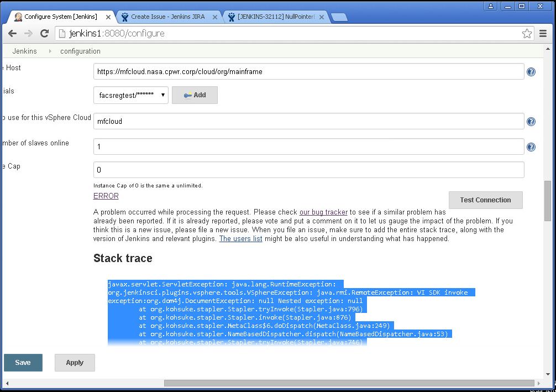The width and height of the screenshot is (556, 392).
Task: Bookmark page with star icon
Action: (527, 34)
